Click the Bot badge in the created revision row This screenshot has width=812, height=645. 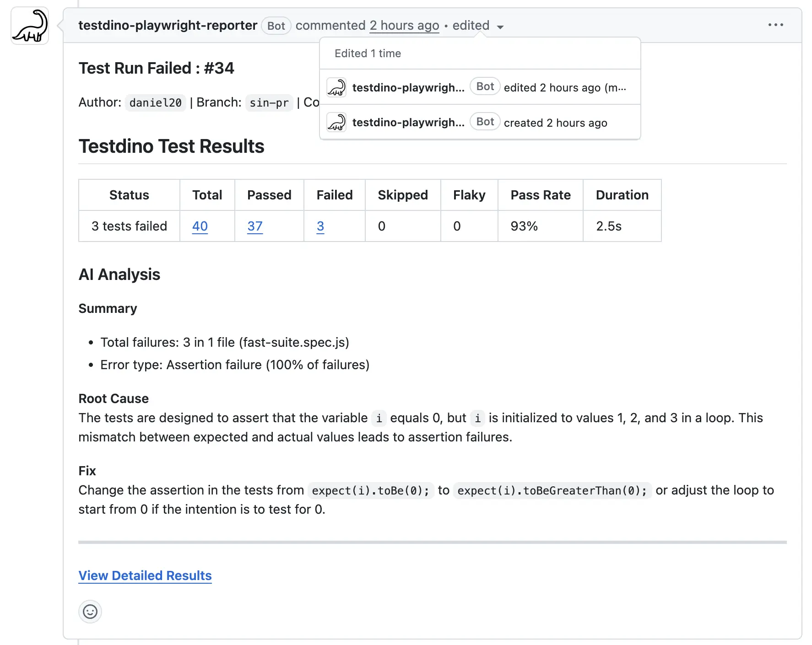click(x=485, y=122)
